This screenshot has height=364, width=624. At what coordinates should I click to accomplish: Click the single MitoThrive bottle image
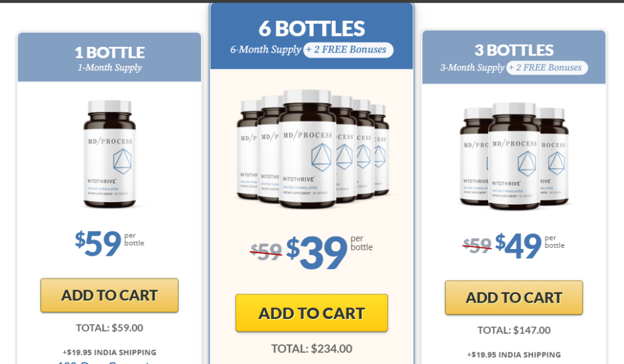(110, 154)
